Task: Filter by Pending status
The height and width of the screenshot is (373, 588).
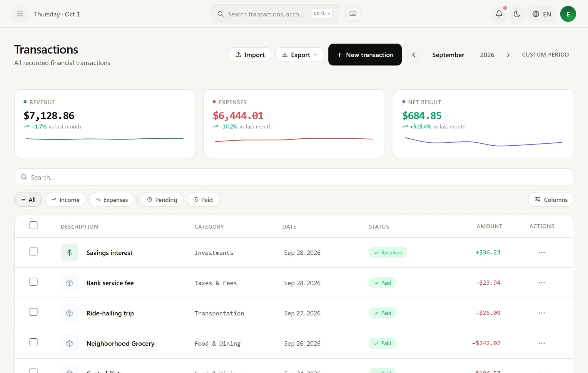Action: (x=162, y=200)
